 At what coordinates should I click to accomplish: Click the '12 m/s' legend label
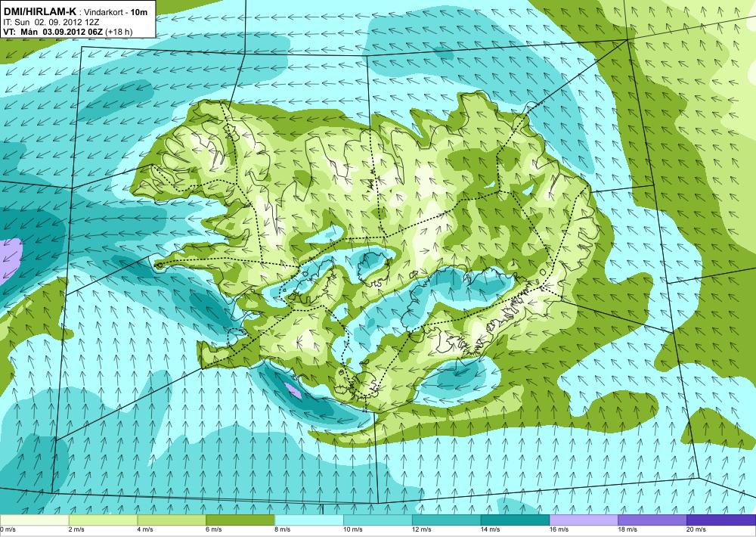423,529
